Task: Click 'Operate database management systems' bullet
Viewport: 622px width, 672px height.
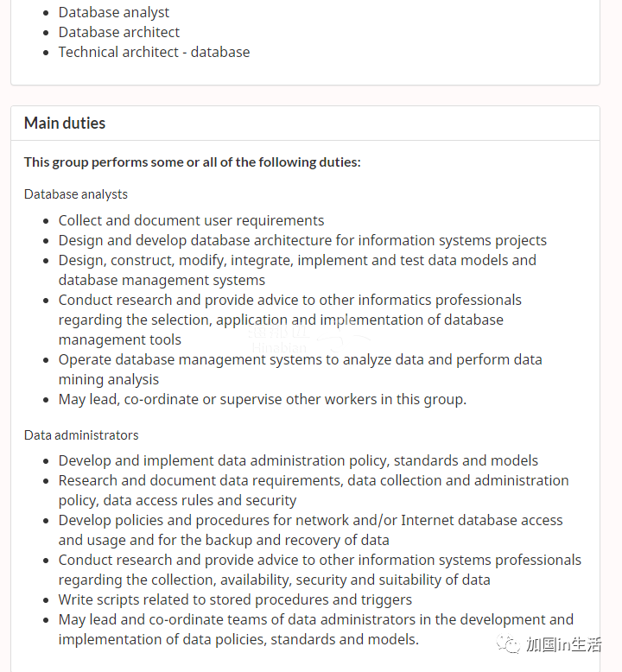Action: (x=300, y=370)
